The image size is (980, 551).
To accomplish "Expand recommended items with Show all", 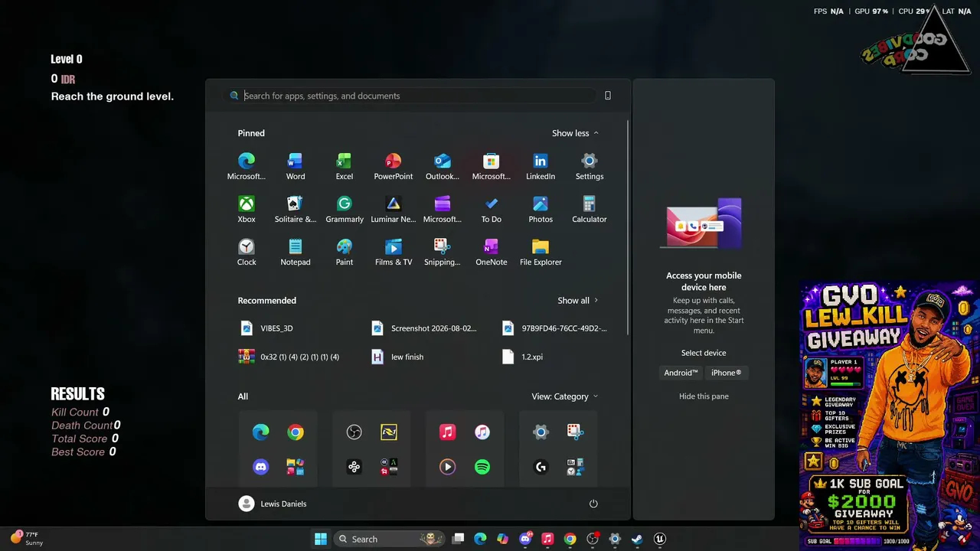I will pyautogui.click(x=577, y=301).
